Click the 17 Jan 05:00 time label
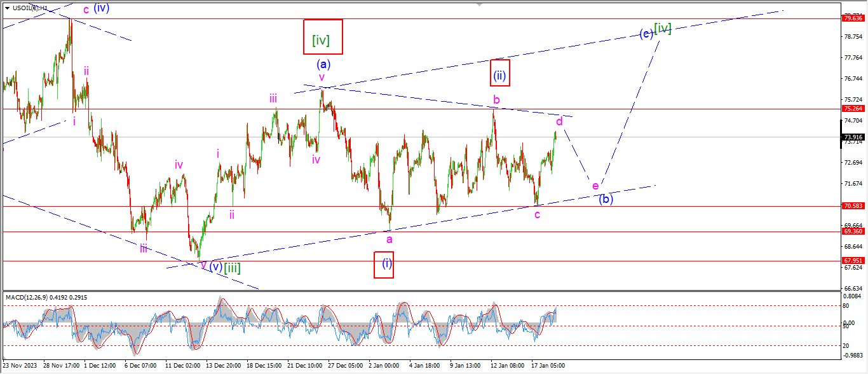Screen dimensions: 868x374 (548, 366)
